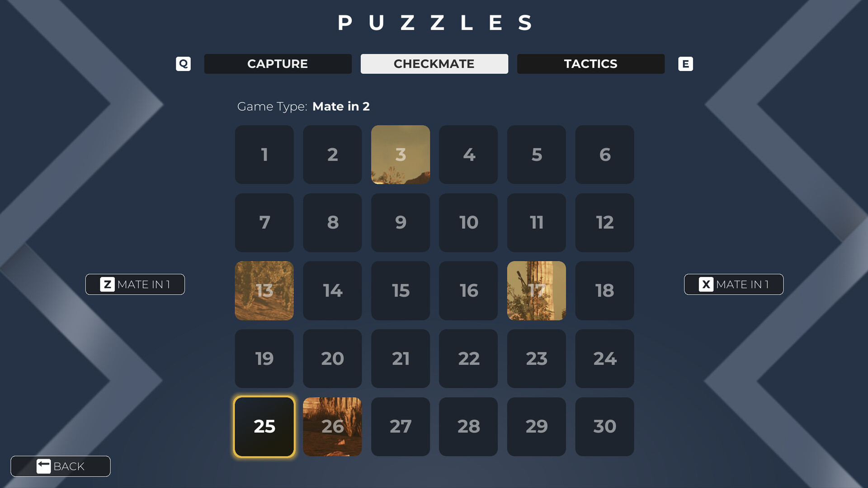
Task: Click the Q search icon
Action: pos(183,64)
